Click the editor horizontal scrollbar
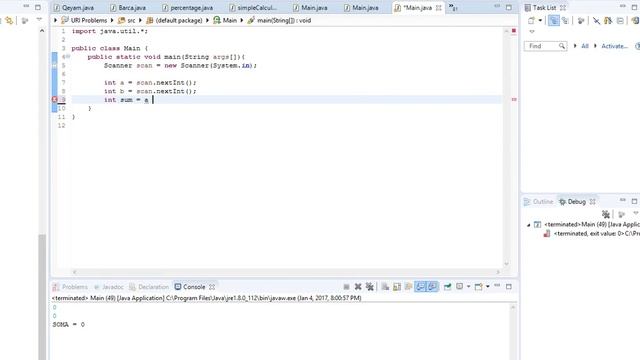This screenshot has width=640, height=360. [286, 272]
